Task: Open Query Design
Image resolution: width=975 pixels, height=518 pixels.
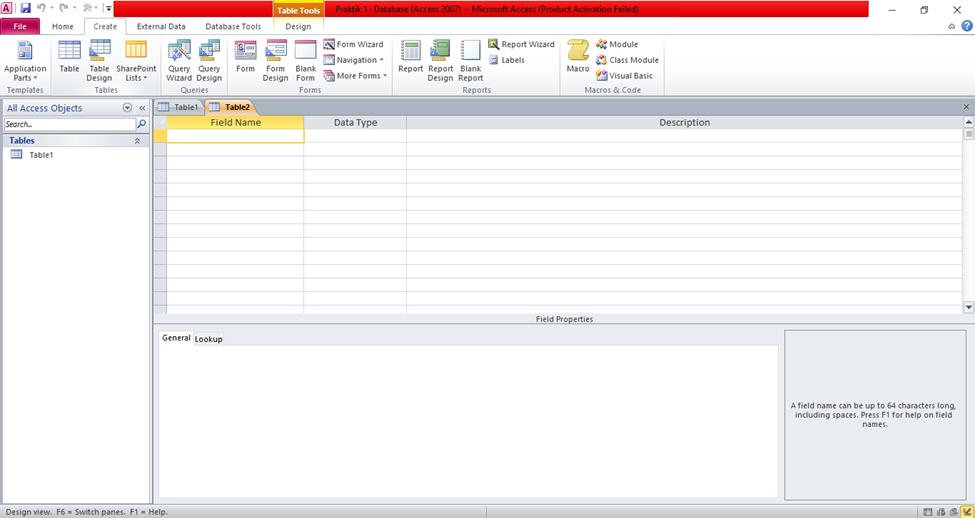Action: click(209, 61)
